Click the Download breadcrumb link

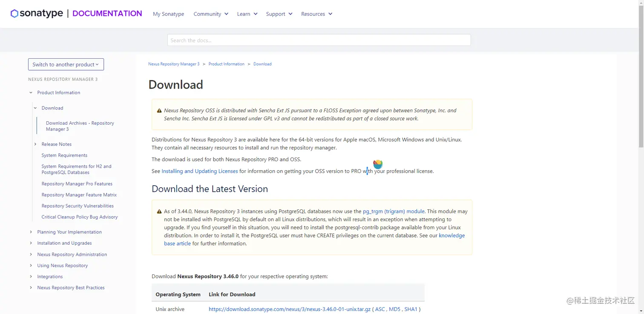point(262,64)
